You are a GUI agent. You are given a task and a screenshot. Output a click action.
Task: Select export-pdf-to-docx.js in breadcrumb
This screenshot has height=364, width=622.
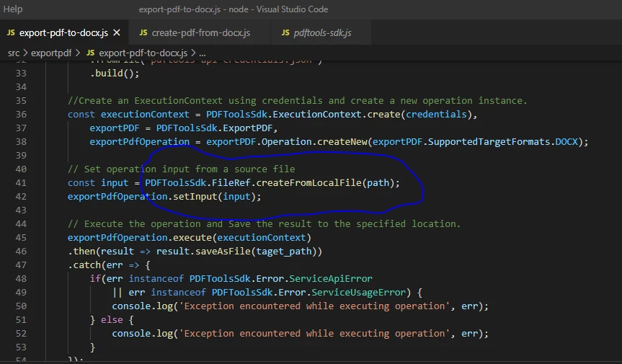[x=143, y=53]
